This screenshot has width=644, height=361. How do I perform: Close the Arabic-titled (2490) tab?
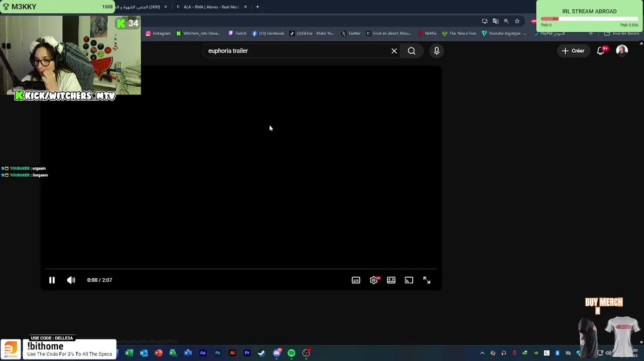(166, 7)
